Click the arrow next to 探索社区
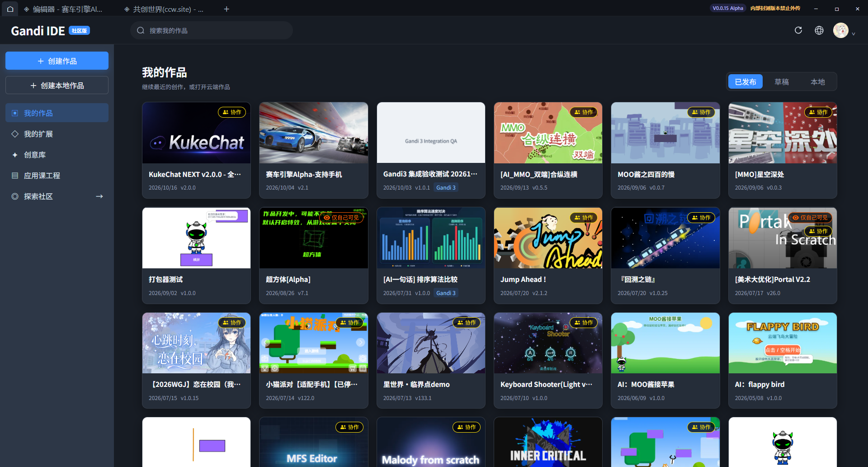 pos(99,196)
